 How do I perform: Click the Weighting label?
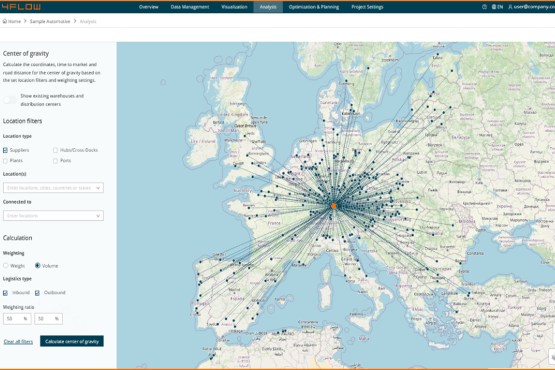point(13,253)
